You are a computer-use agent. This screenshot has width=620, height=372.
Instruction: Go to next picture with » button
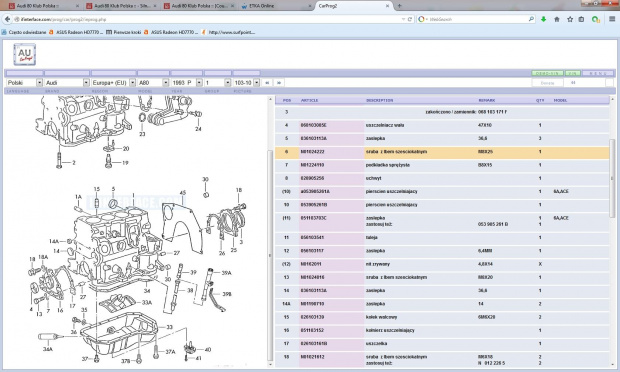279,83
